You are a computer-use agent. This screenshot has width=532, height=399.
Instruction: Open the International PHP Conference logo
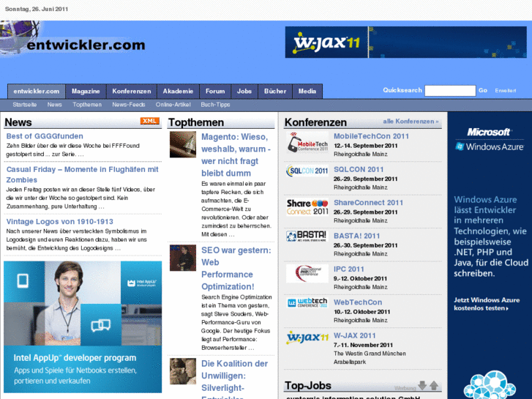pyautogui.click(x=307, y=273)
